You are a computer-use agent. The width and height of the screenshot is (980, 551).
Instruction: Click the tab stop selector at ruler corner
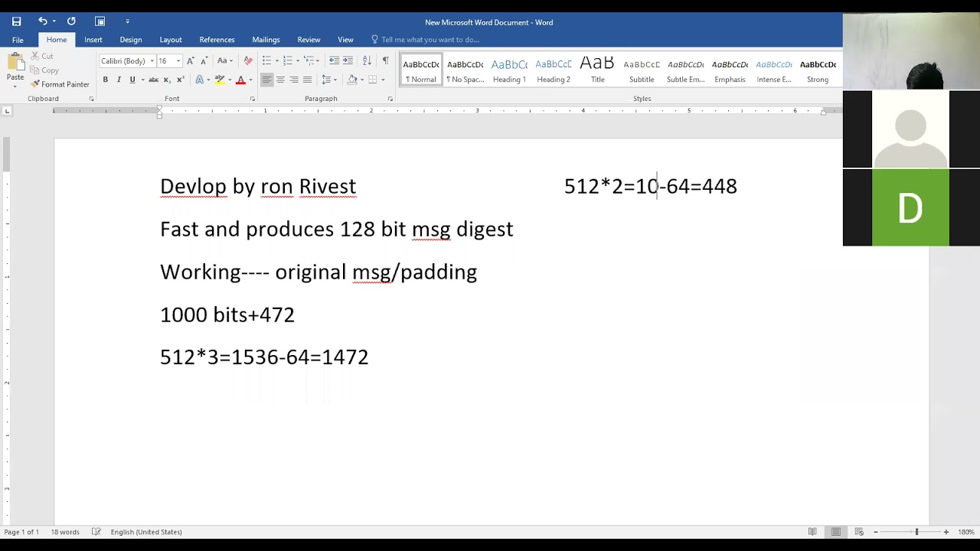tap(7, 111)
